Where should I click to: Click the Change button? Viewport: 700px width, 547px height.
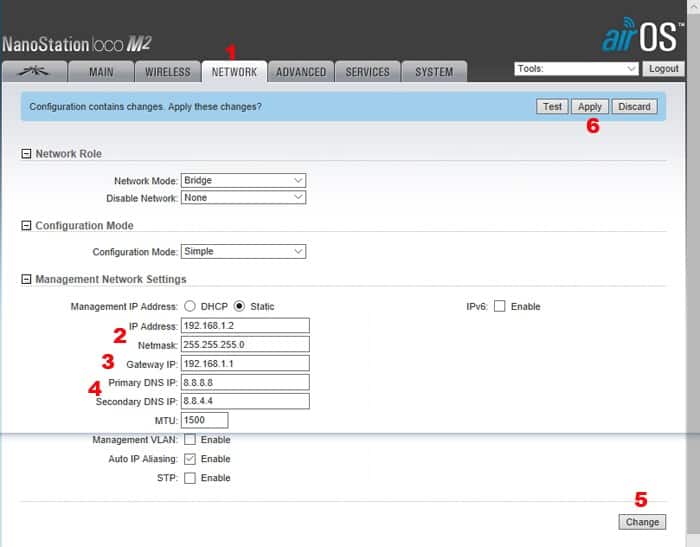[x=642, y=522]
